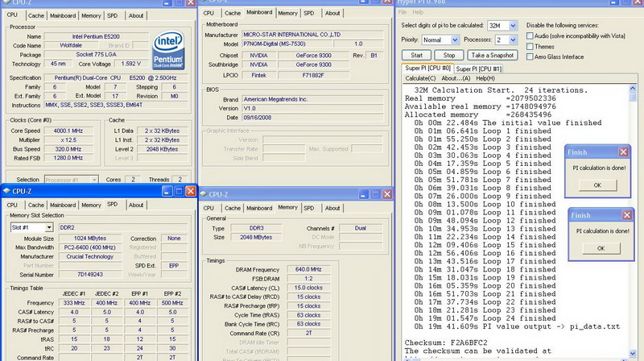Open the Slot #1 memory slot dropdown
Viewport: 644px width, 361px height.
coord(49,227)
